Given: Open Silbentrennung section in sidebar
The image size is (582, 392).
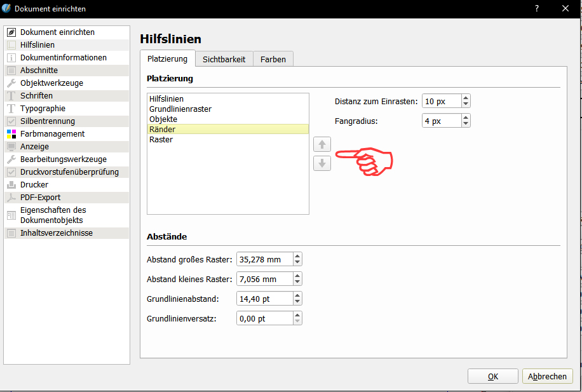Looking at the screenshot, I should pyautogui.click(x=48, y=121).
